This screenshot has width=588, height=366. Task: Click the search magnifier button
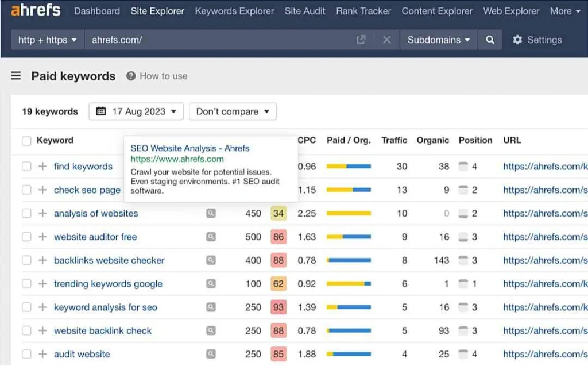pyautogui.click(x=490, y=40)
